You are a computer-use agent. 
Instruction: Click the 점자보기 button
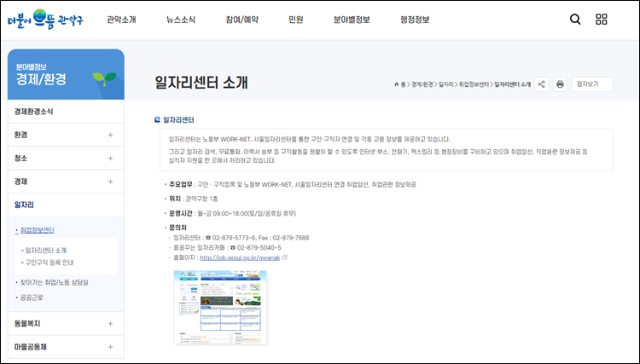tap(592, 84)
